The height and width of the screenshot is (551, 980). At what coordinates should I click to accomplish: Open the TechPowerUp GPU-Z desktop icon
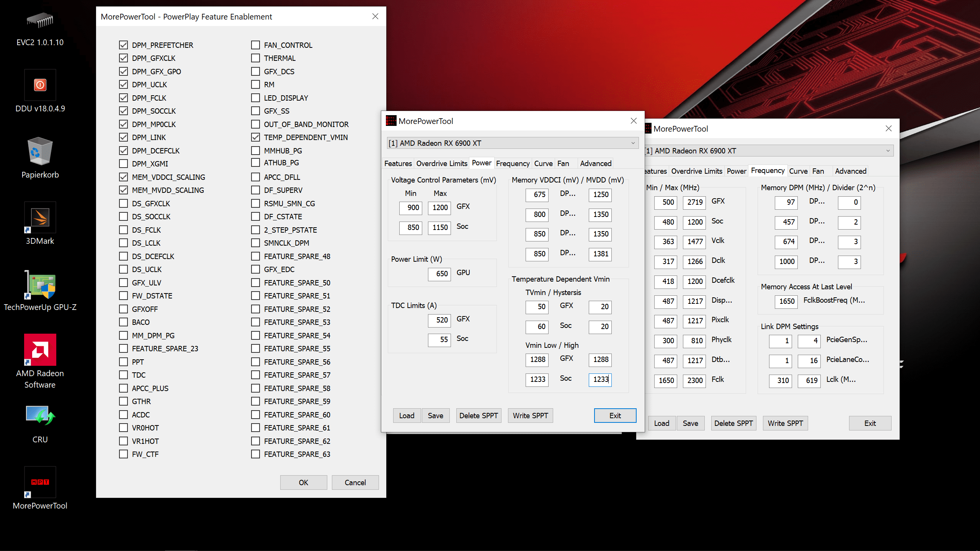(x=40, y=285)
